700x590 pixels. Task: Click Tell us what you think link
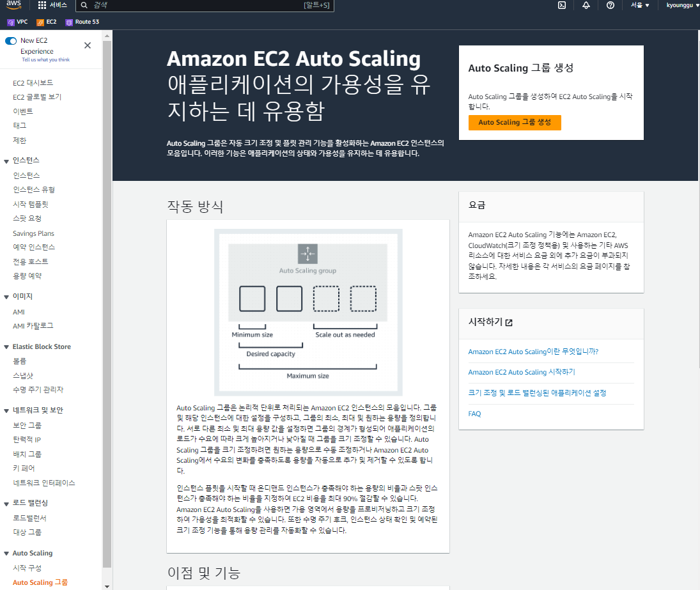46,60
